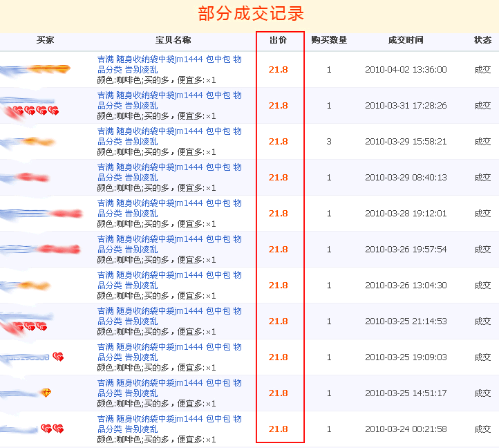Click the 状态 column header
The image size is (499, 448).
point(483,40)
